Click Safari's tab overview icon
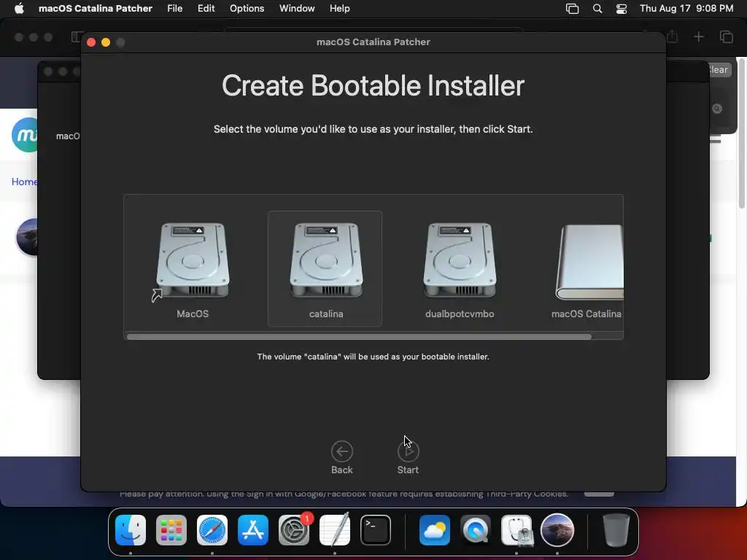 pos(726,36)
